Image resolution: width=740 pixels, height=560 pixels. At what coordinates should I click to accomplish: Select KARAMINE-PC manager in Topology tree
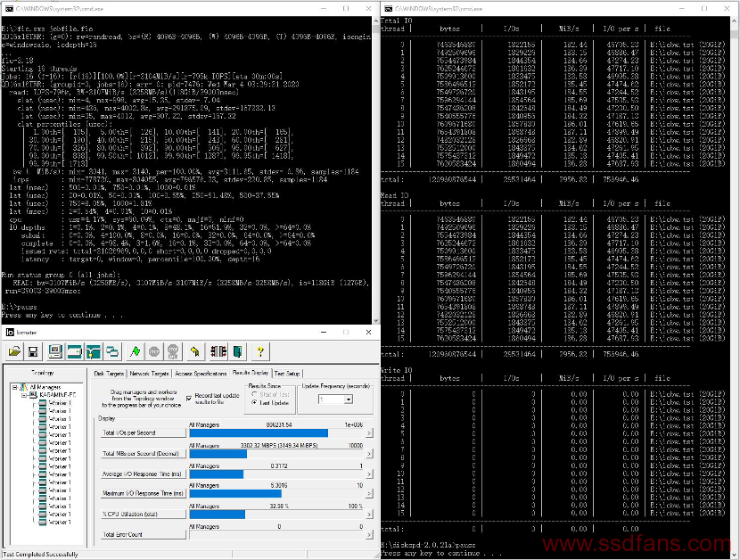coord(57,395)
